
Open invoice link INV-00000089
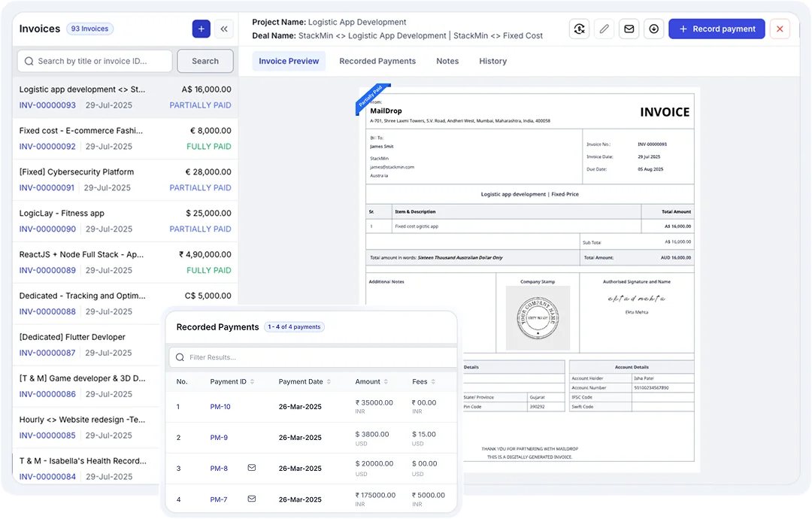(x=47, y=270)
